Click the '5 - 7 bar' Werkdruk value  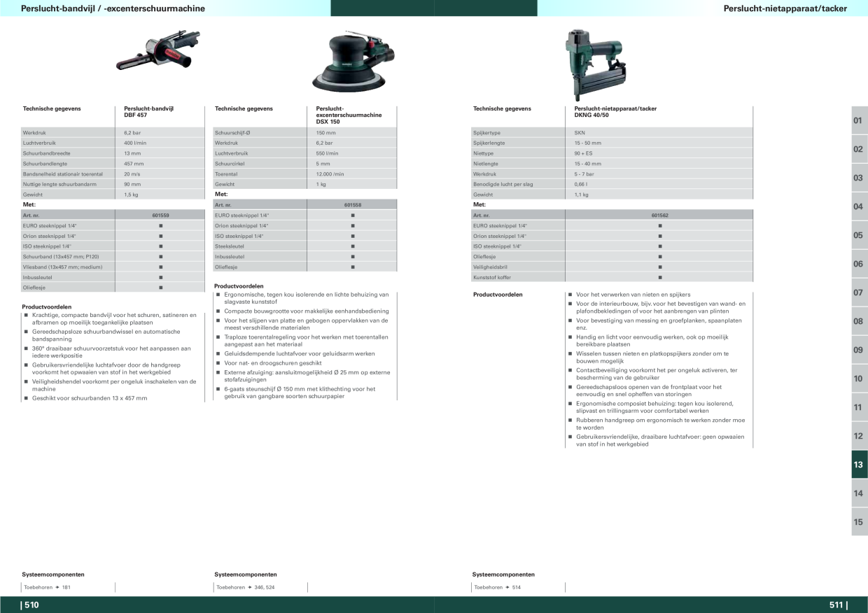(584, 174)
